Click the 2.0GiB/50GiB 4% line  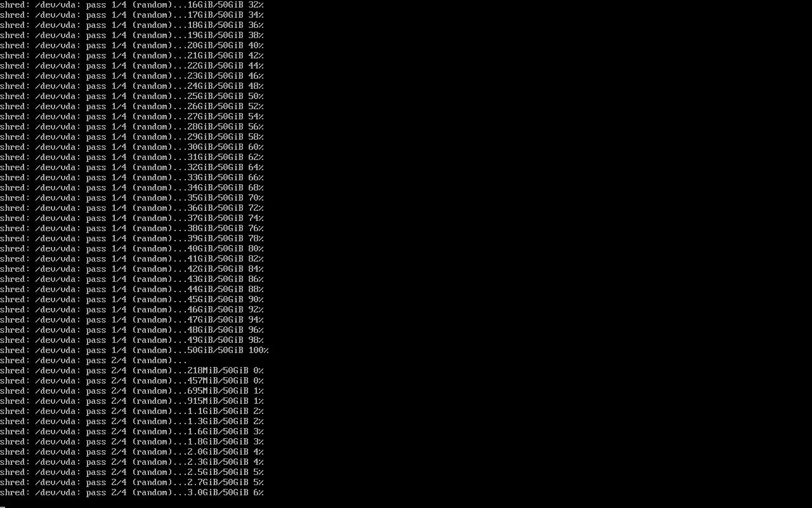click(x=132, y=451)
